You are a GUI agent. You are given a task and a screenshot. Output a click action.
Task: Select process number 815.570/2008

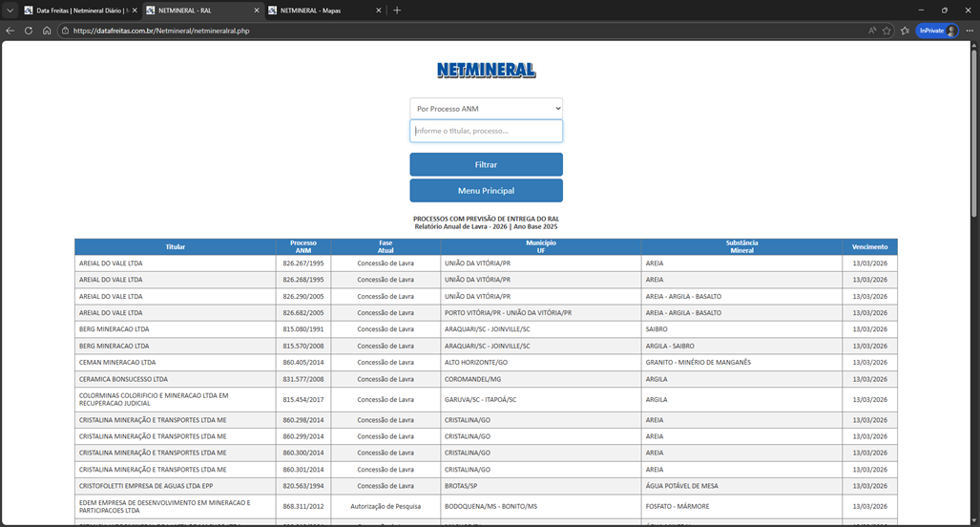(x=303, y=346)
